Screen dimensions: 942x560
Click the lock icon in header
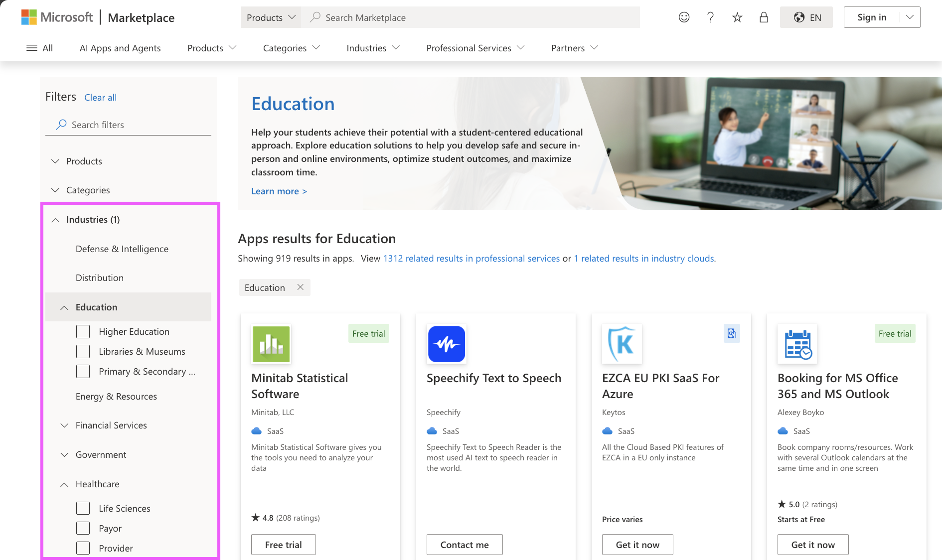coord(764,17)
